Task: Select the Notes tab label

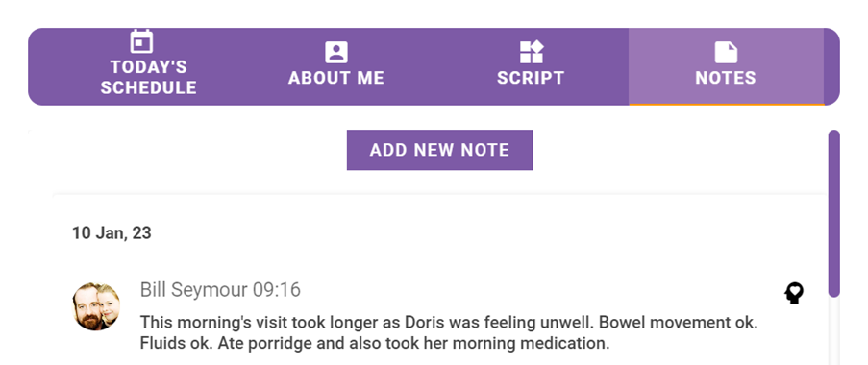Action: coord(726,78)
